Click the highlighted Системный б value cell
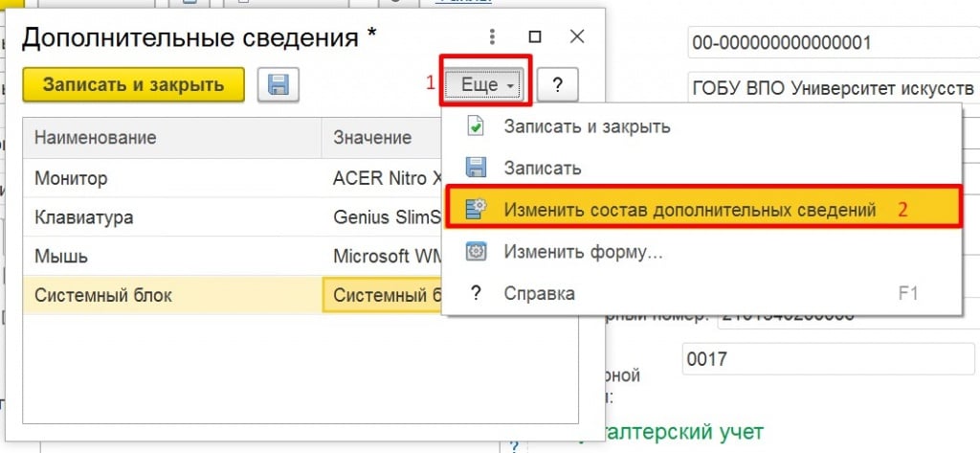Viewport: 980px width, 453px height. coord(382,295)
